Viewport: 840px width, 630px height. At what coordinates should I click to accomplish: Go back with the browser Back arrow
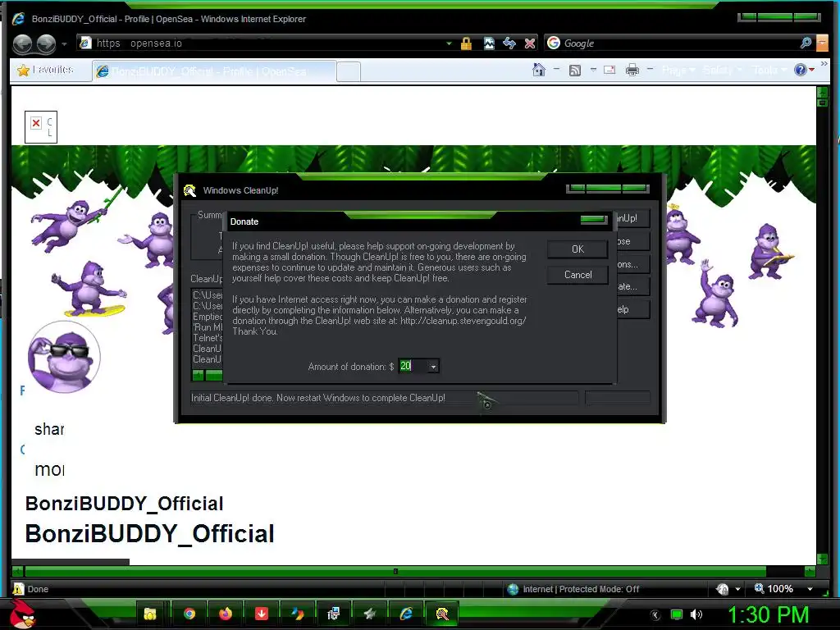pos(22,43)
